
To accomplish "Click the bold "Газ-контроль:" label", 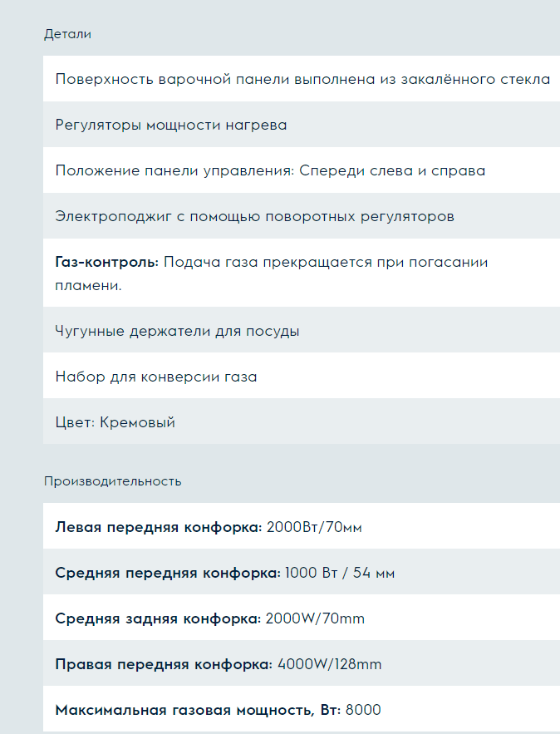I will pos(106,263).
